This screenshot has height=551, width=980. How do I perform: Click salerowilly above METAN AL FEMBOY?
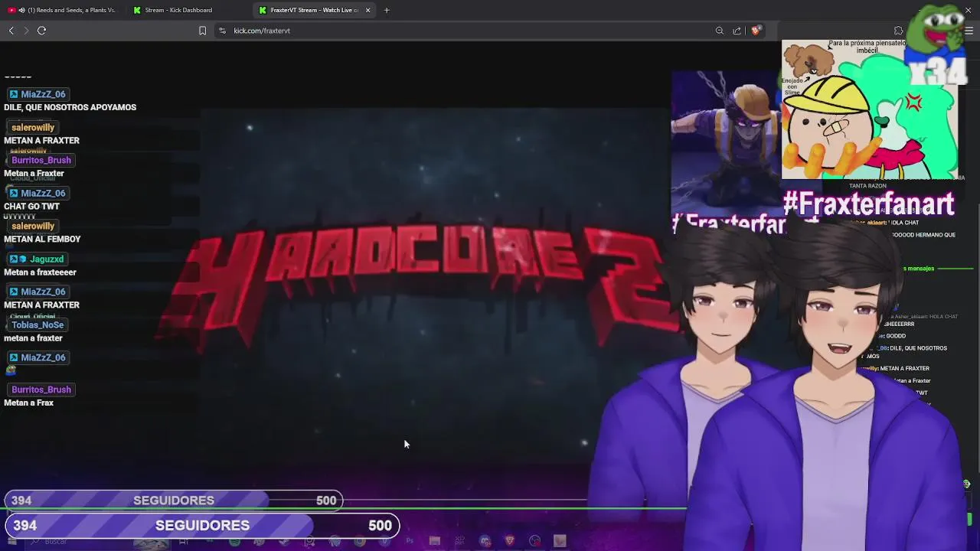[x=33, y=226]
